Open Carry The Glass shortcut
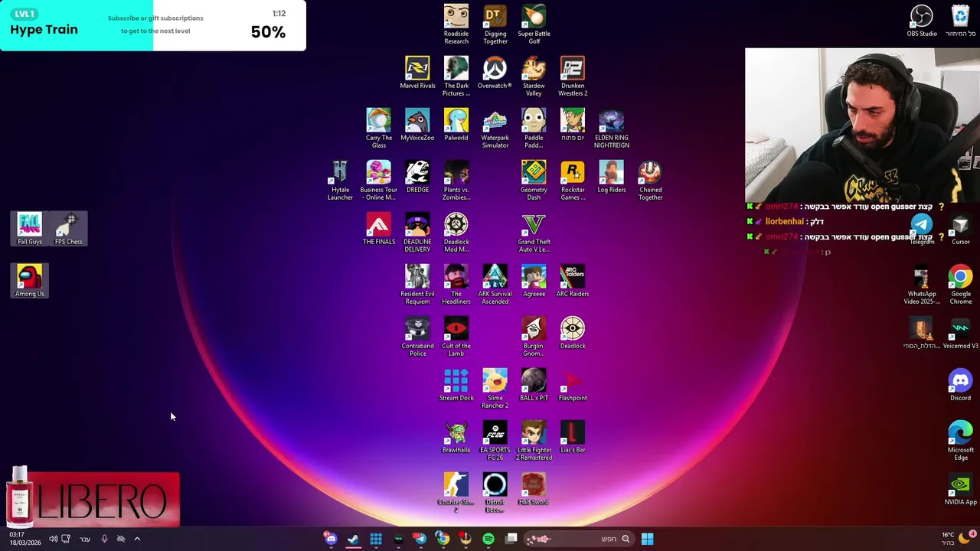 [379, 129]
